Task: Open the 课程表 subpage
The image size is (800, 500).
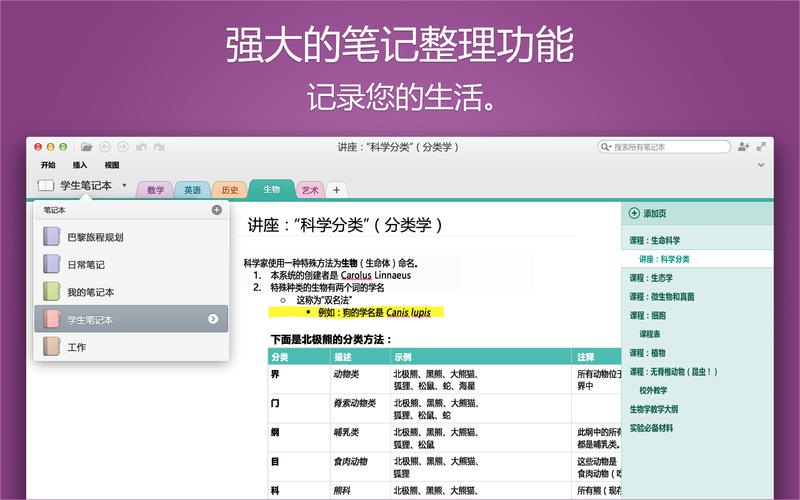Action: pos(697,334)
